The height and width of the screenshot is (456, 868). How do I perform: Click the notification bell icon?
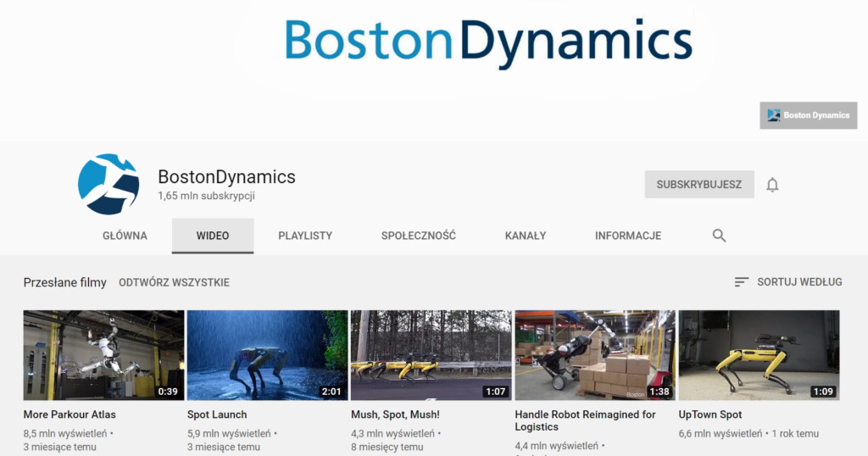(772, 184)
